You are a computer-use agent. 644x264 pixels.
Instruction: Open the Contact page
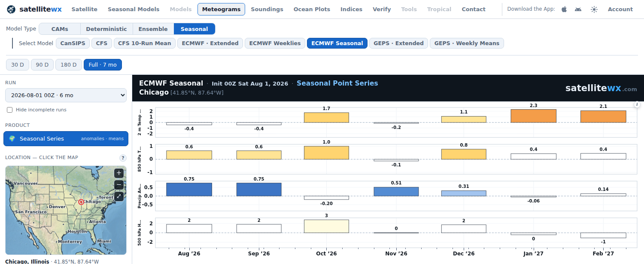(x=474, y=9)
